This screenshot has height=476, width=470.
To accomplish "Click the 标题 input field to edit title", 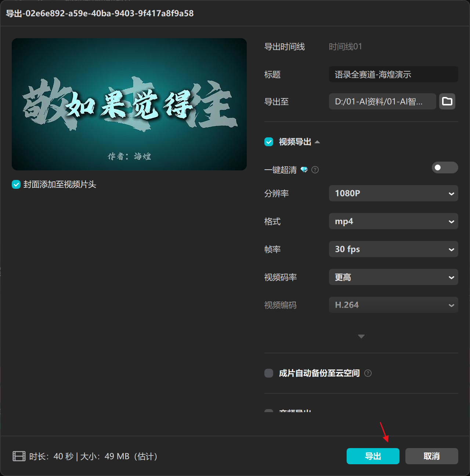I will tap(393, 74).
